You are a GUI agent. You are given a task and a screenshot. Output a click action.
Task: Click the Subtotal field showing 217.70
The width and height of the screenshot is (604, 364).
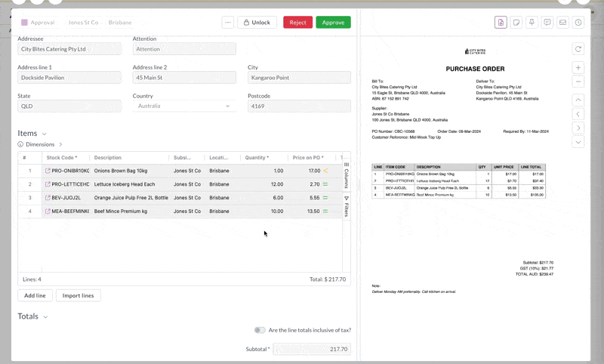coord(312,349)
